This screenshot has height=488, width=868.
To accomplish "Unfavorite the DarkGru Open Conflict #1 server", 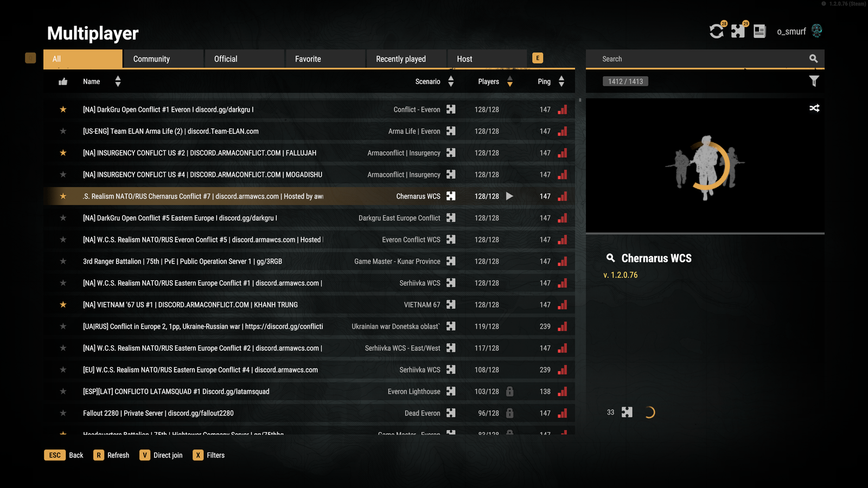I will (63, 110).
